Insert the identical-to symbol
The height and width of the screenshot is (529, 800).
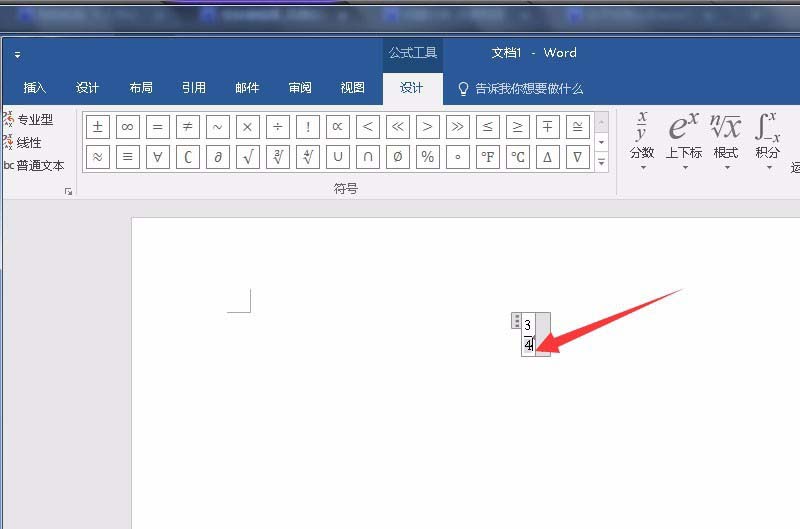[128, 157]
